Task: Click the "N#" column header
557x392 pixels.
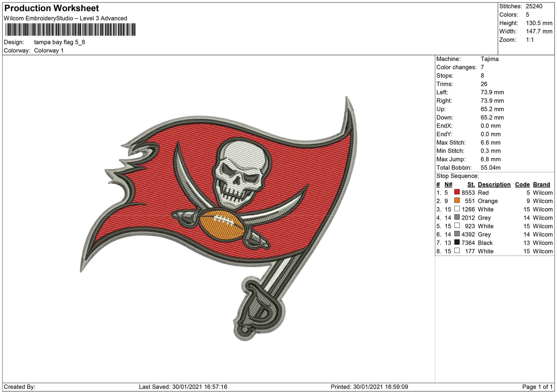Action: 448,185
